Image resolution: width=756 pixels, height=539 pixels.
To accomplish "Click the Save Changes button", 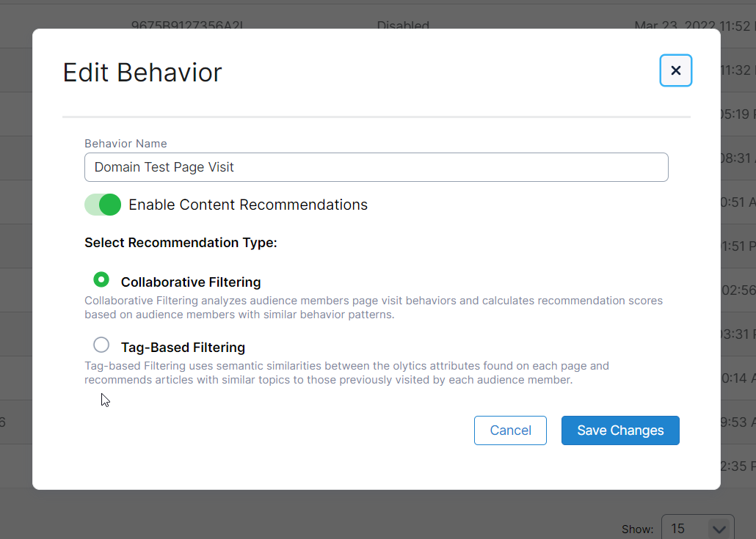I will coord(620,430).
